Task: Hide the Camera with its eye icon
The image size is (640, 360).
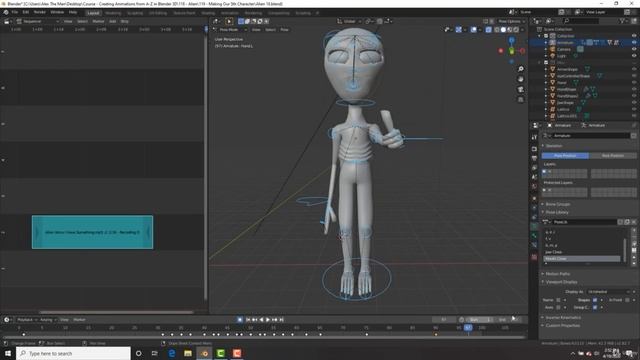Action: [x=634, y=49]
